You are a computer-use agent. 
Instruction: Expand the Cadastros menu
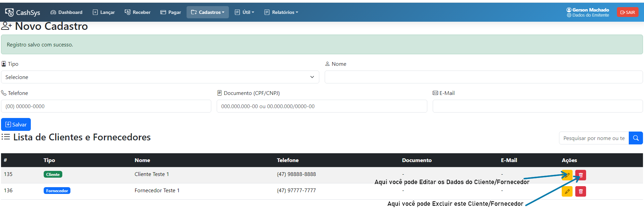pyautogui.click(x=208, y=12)
